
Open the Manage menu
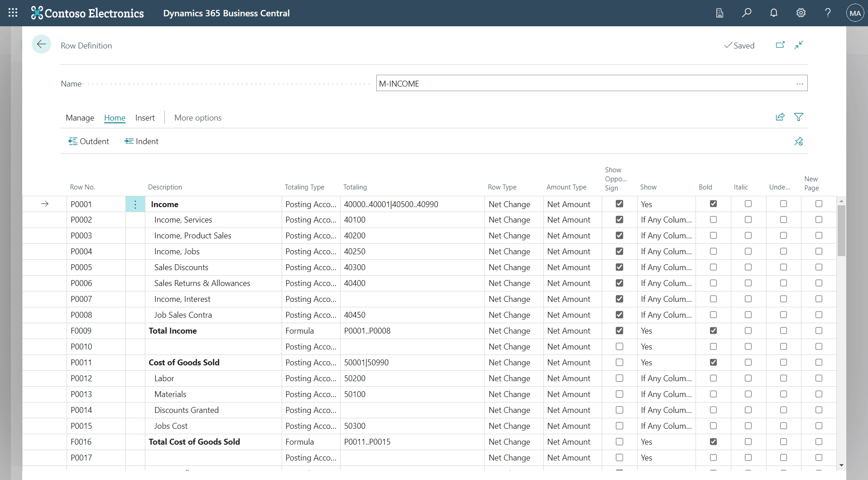click(80, 118)
